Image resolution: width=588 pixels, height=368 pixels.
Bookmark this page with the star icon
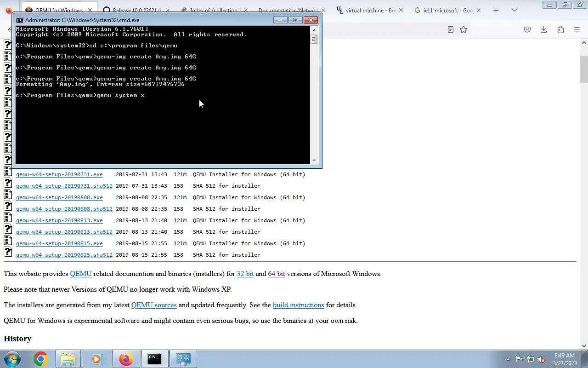pyautogui.click(x=464, y=29)
